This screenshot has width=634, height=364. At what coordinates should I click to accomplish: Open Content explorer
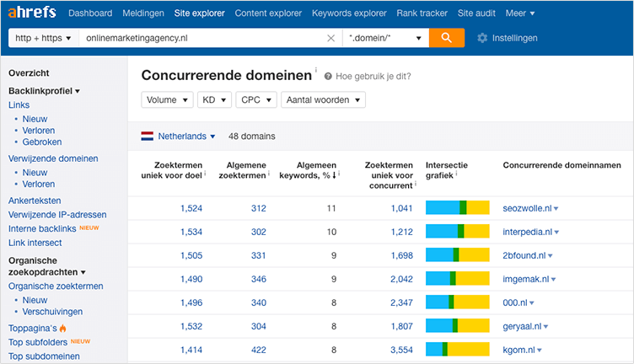coord(268,13)
